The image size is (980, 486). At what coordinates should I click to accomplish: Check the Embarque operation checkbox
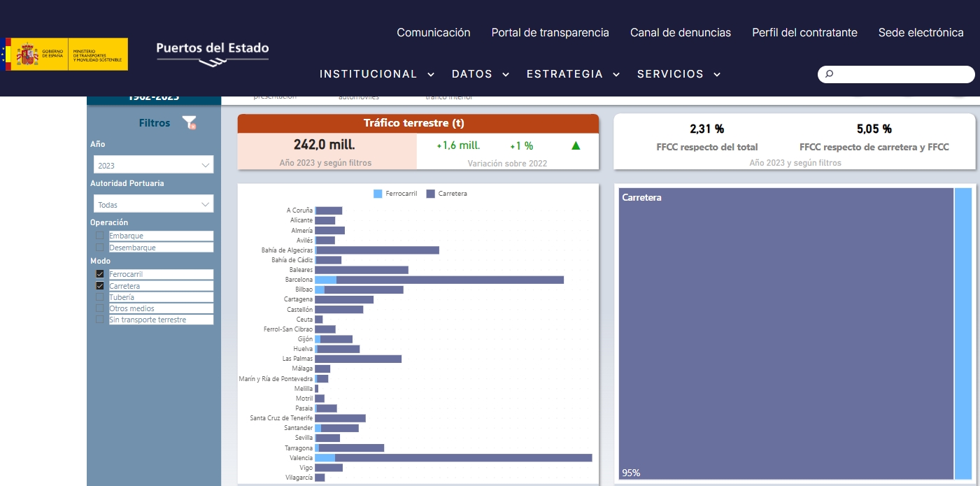pyautogui.click(x=100, y=236)
